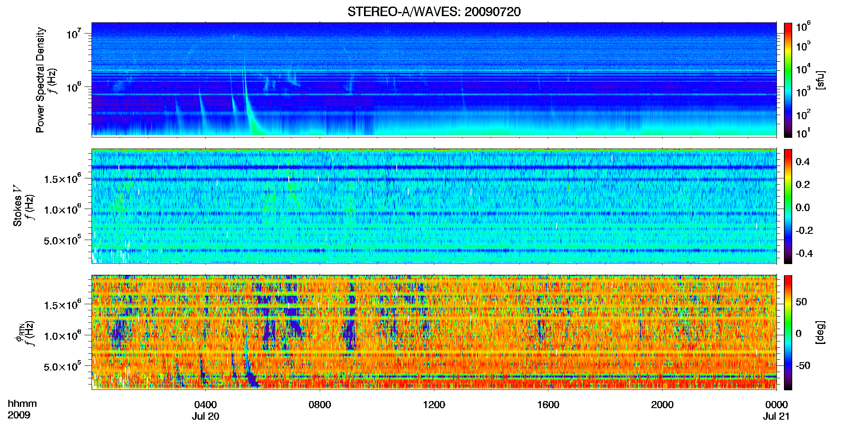Select the "[deg]" color bar unit label
This screenshot has height=447, width=868.
(820, 332)
